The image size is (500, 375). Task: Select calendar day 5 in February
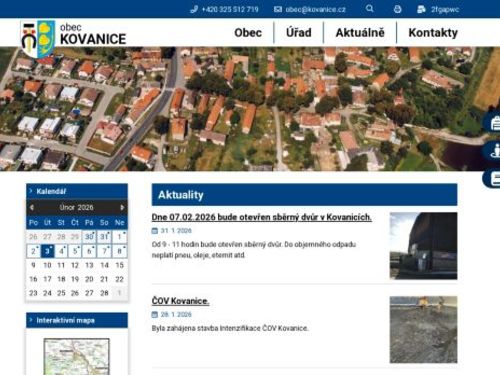(75, 251)
